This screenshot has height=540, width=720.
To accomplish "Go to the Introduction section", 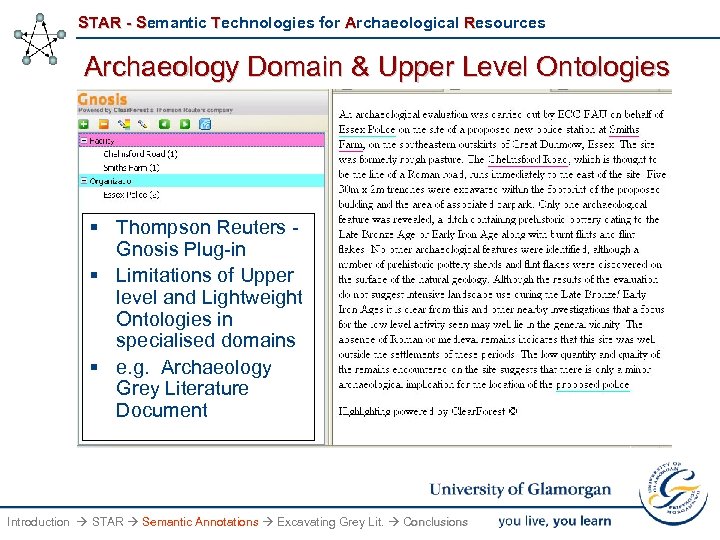I will tap(38, 522).
